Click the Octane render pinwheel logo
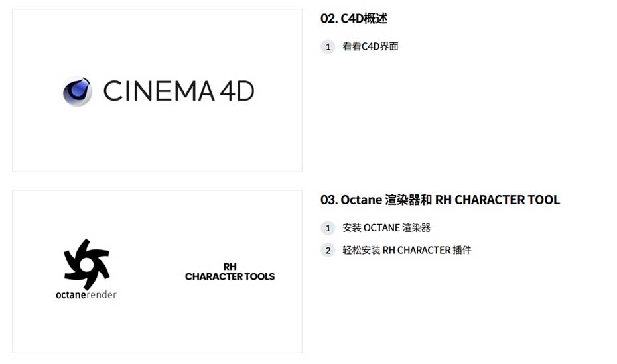 86,264
